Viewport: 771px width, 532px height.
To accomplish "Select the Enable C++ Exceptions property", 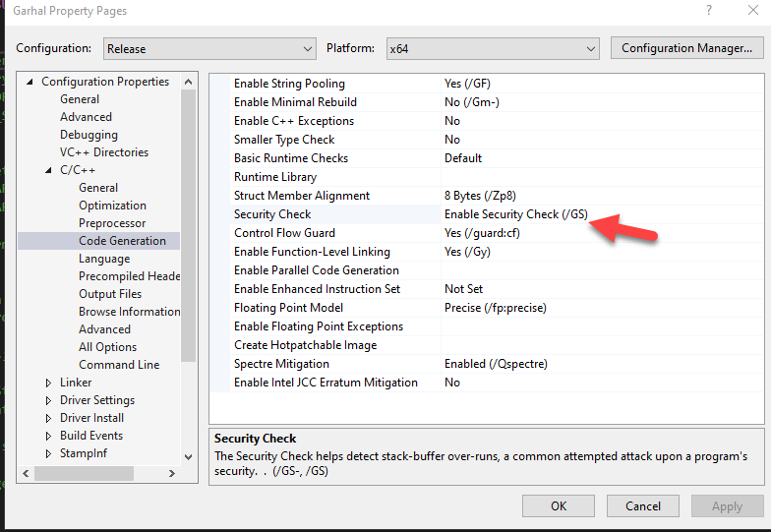I will coord(294,121).
